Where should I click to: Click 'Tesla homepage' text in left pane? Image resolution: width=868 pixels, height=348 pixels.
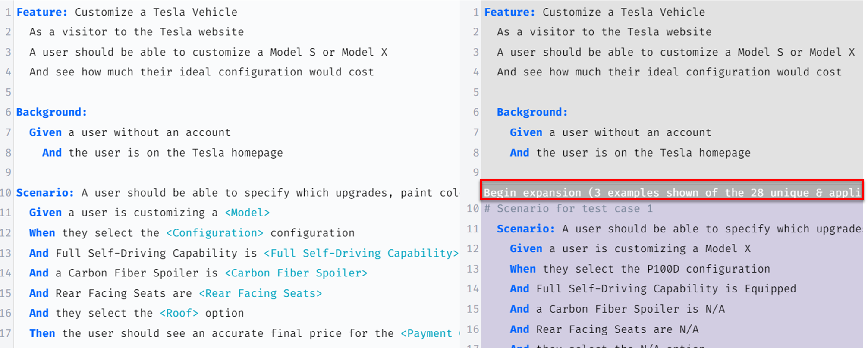pos(237,153)
